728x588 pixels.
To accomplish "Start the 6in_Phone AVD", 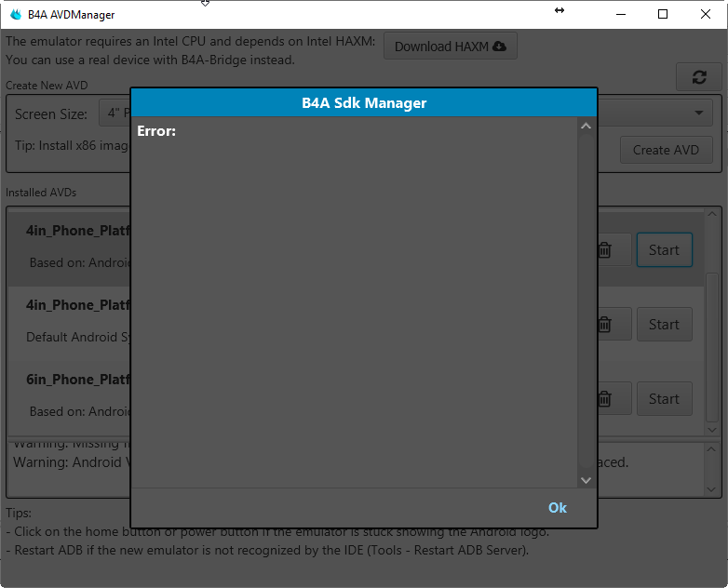I will tap(665, 398).
